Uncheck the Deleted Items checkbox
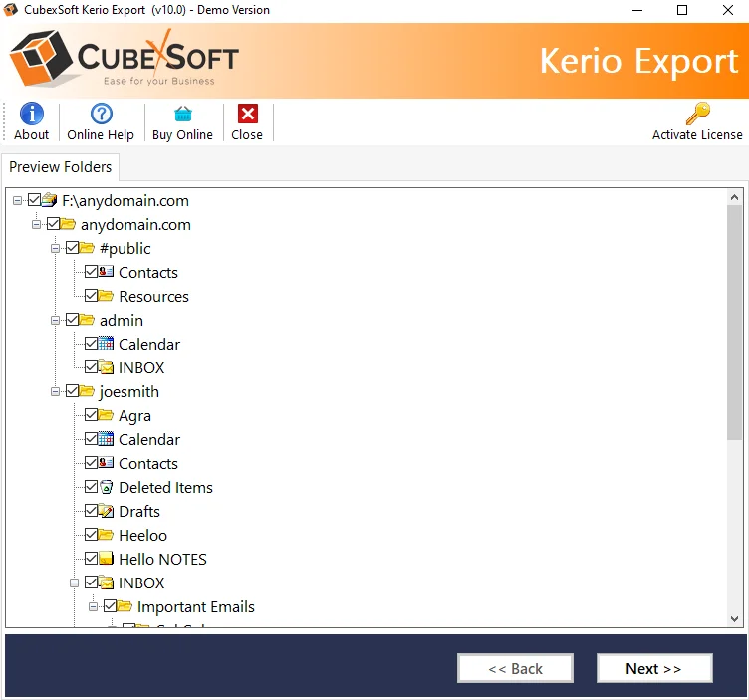The image size is (749, 700). coord(91,487)
